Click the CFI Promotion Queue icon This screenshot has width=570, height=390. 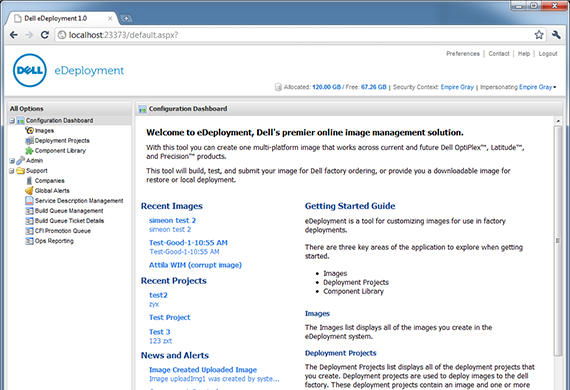29,231
